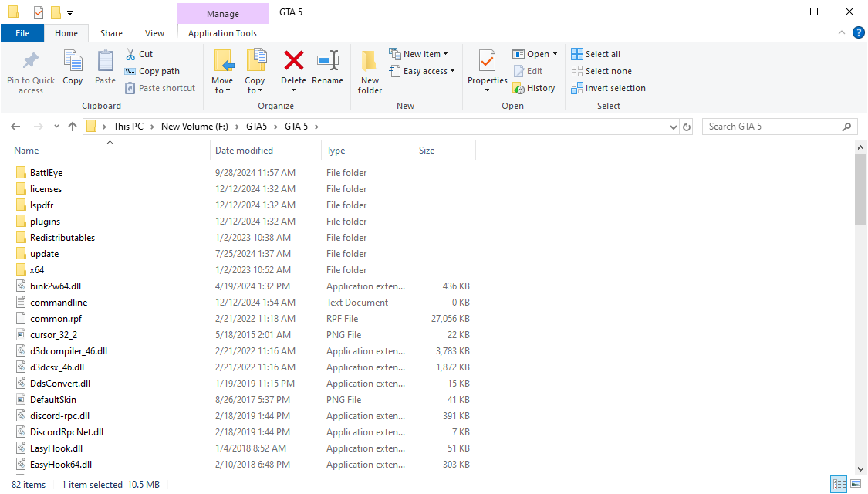Switch to Details view in status bar
868x494 pixels.
point(839,484)
